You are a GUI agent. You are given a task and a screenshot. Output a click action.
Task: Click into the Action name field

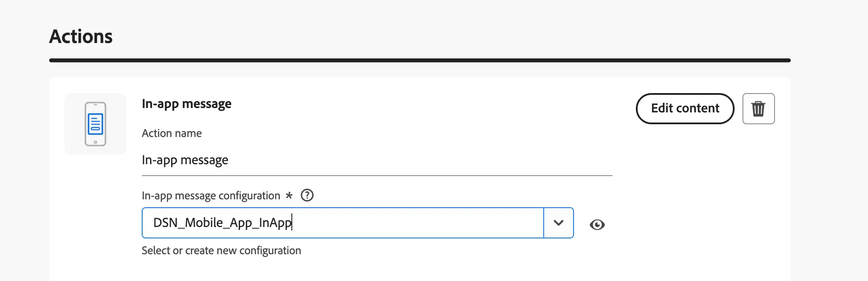coord(377,160)
